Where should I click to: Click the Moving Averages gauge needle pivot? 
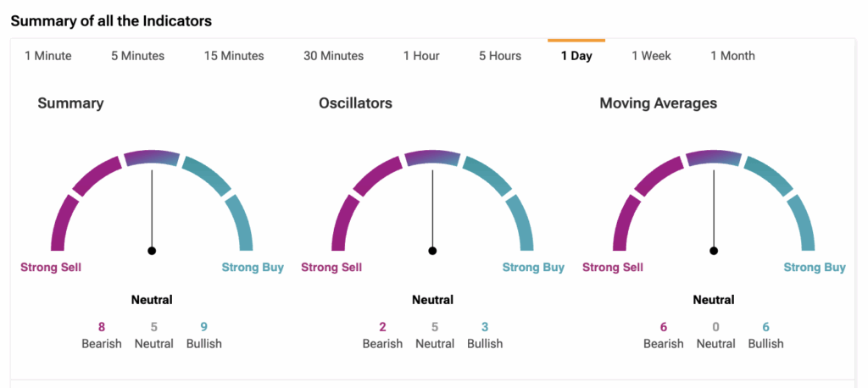click(714, 251)
